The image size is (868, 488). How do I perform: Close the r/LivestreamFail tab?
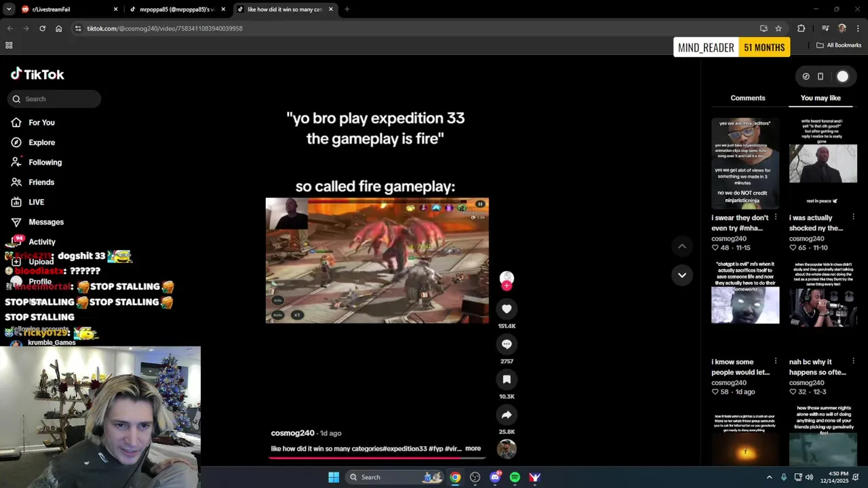tap(115, 9)
